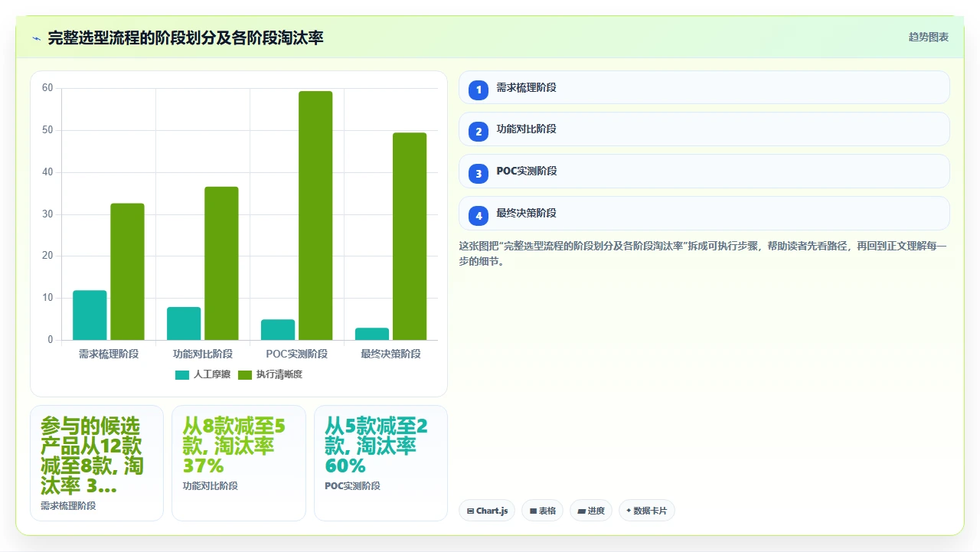Click the x-axis label 需求梳理阶段

109,354
